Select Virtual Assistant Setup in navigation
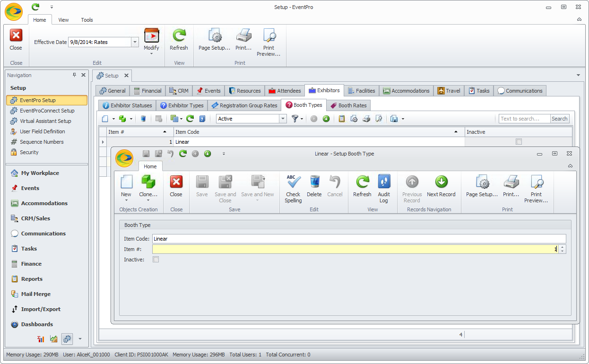Screen dimensions: 589x364 pos(45,121)
